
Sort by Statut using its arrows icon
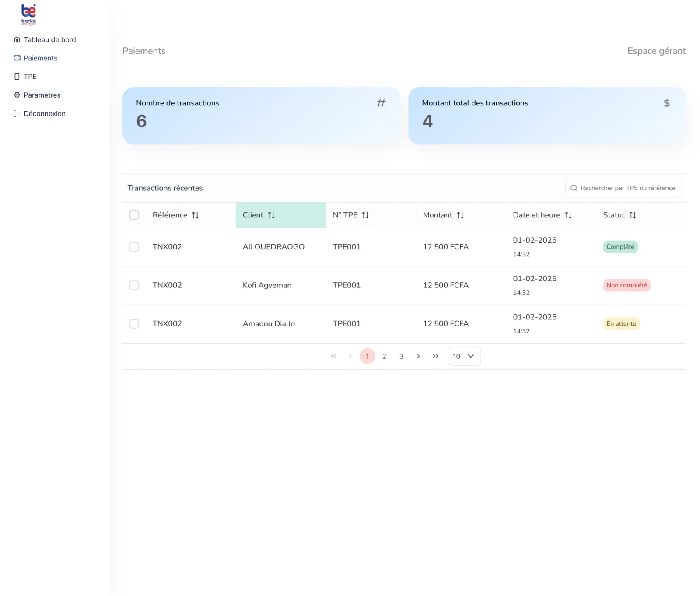coord(633,215)
